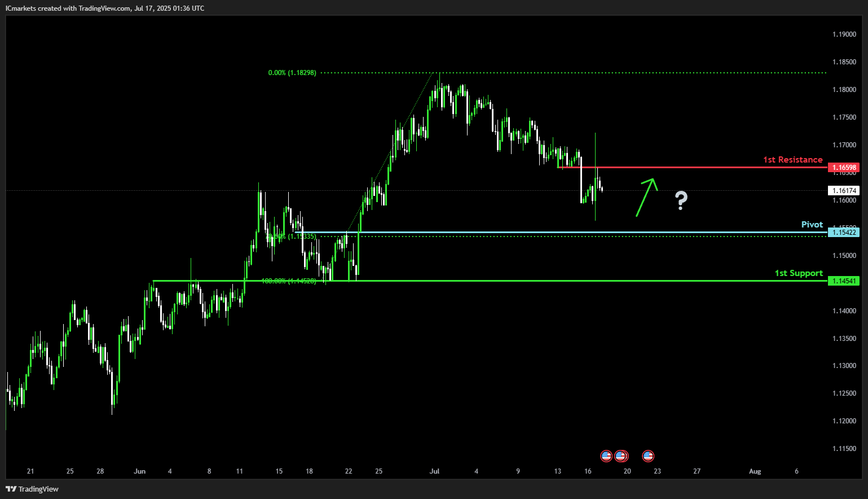Click the 1.16000 price axis label

tap(844, 200)
